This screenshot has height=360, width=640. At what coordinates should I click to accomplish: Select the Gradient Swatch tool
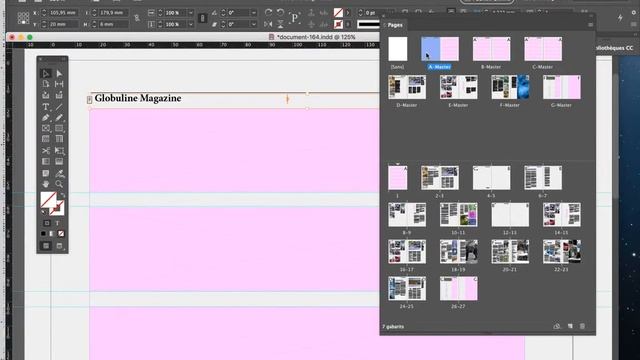click(x=46, y=162)
